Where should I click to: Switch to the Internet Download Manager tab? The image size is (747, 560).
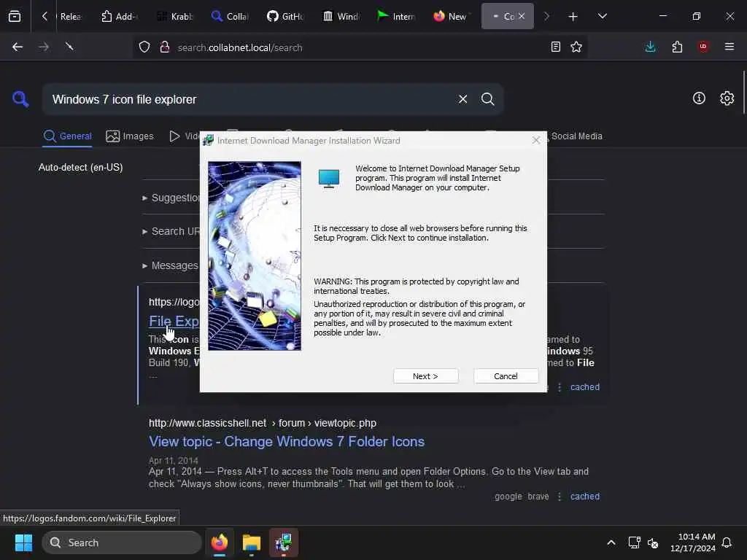coord(396,17)
